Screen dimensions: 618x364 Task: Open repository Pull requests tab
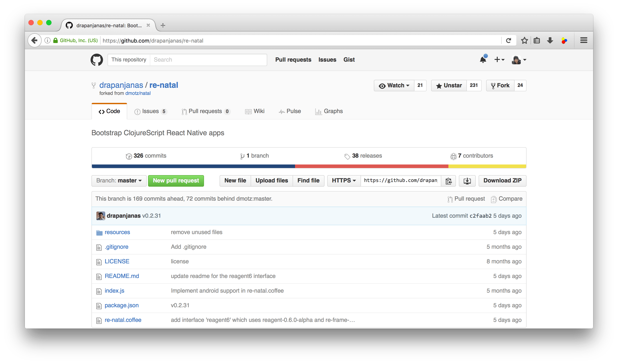206,111
